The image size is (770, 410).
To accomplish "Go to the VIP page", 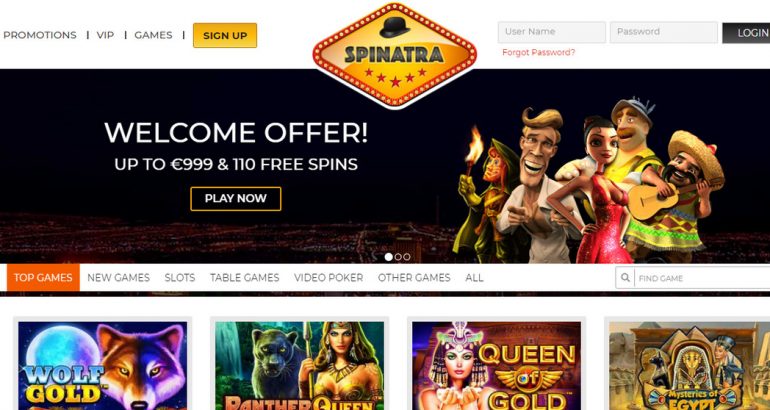I will pyautogui.click(x=105, y=35).
